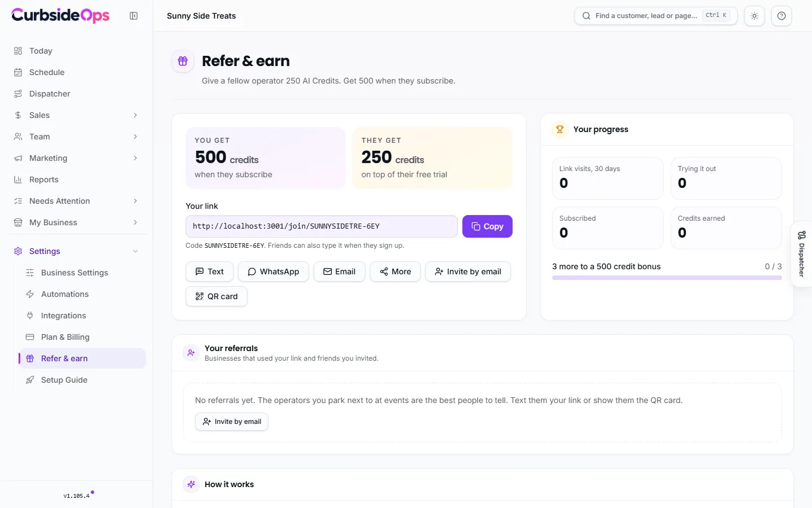Share the link via Text
This screenshot has width=812, height=508.
point(209,271)
